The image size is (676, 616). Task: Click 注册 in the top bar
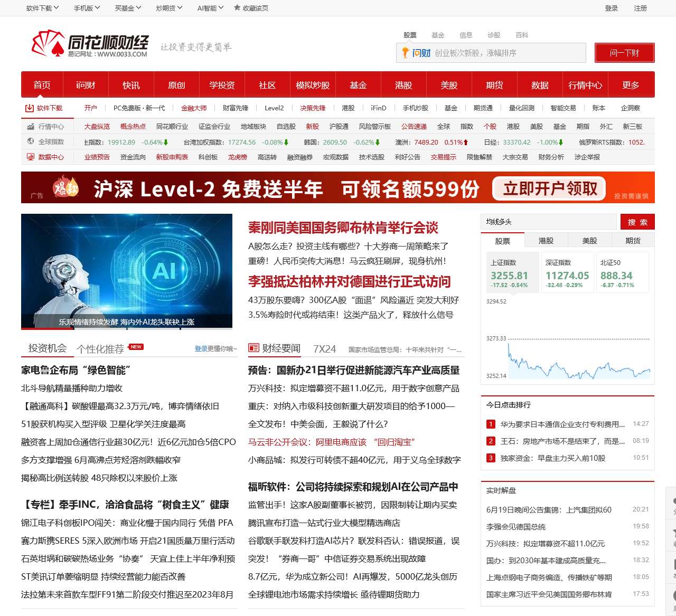click(640, 8)
